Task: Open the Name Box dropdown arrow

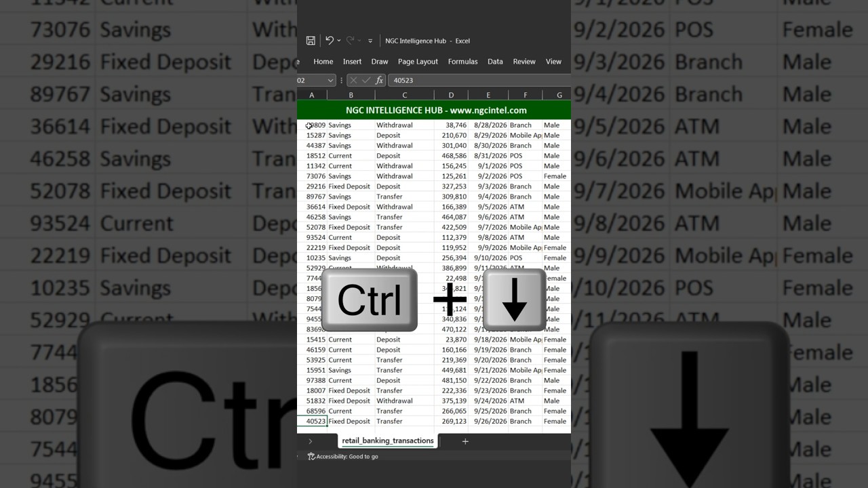Action: 330,80
